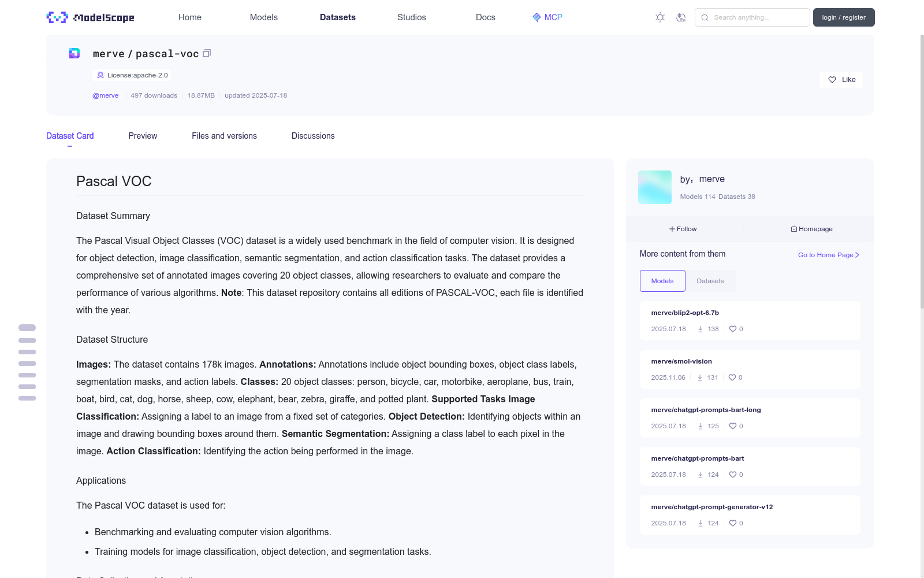Image resolution: width=924 pixels, height=578 pixels.
Task: Click the download icon on merve/blip2-opt-6.7b card
Action: pyautogui.click(x=701, y=329)
